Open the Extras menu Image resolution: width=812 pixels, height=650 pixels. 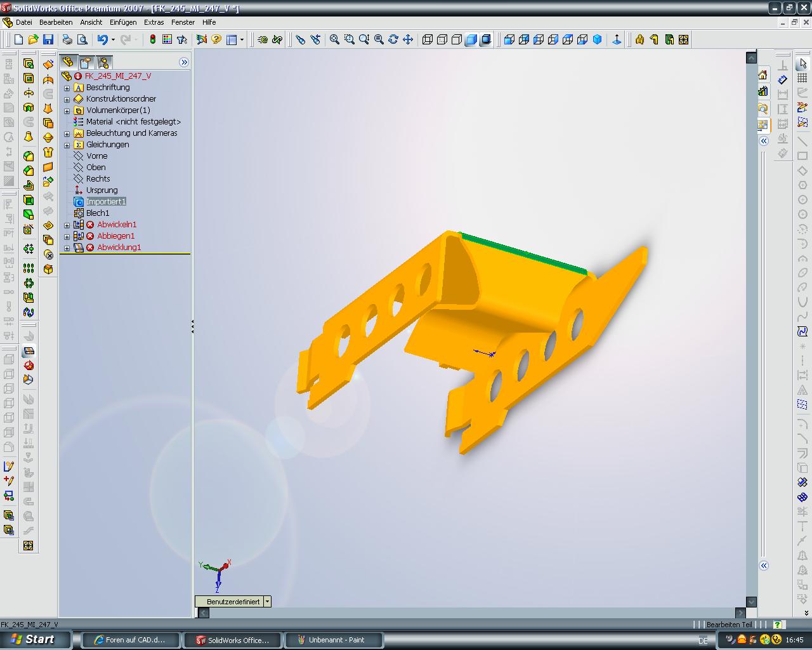click(x=154, y=22)
